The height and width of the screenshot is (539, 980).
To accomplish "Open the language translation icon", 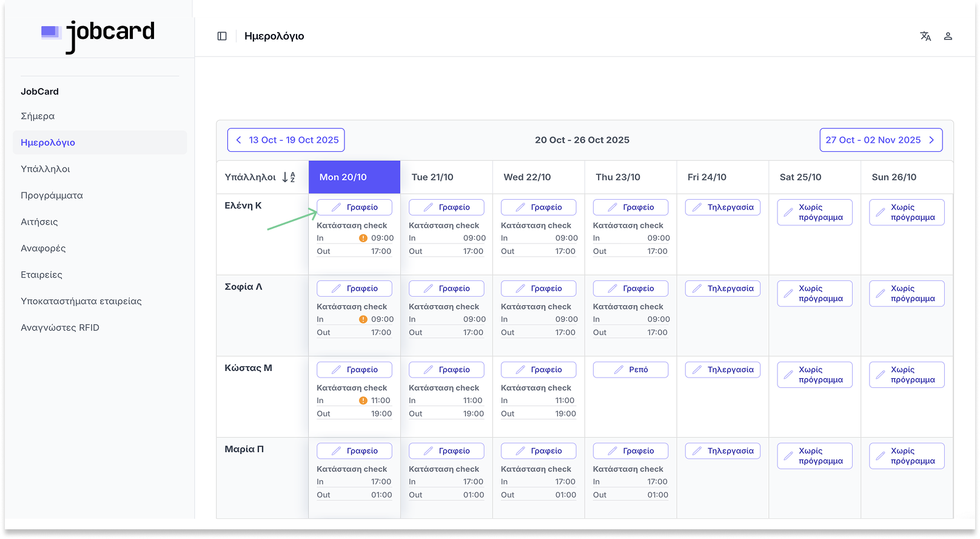I will pos(925,36).
